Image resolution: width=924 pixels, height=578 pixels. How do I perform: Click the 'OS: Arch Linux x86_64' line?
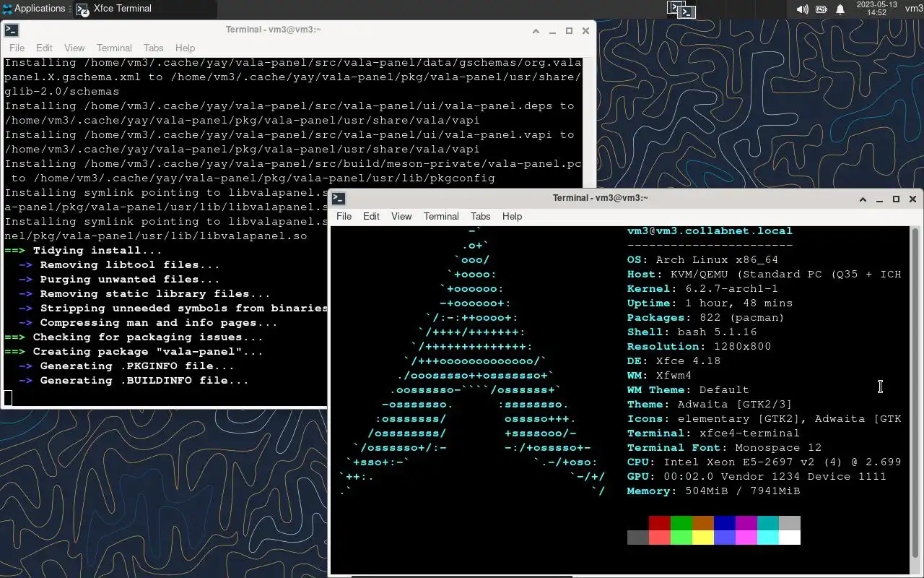[x=702, y=260]
